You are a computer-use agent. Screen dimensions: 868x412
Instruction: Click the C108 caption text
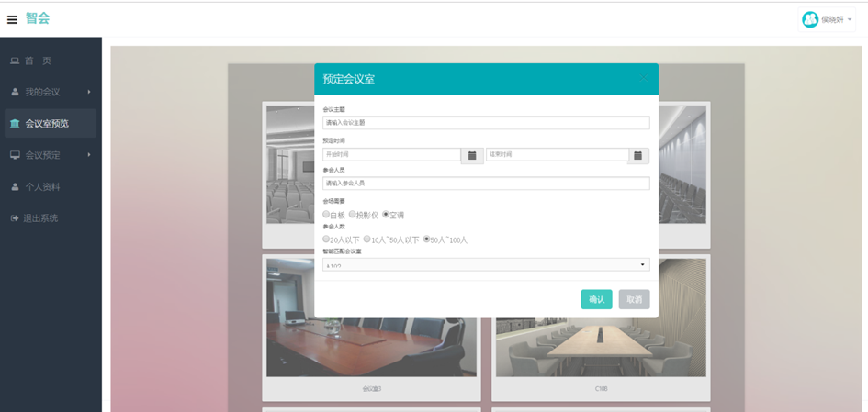(x=601, y=389)
